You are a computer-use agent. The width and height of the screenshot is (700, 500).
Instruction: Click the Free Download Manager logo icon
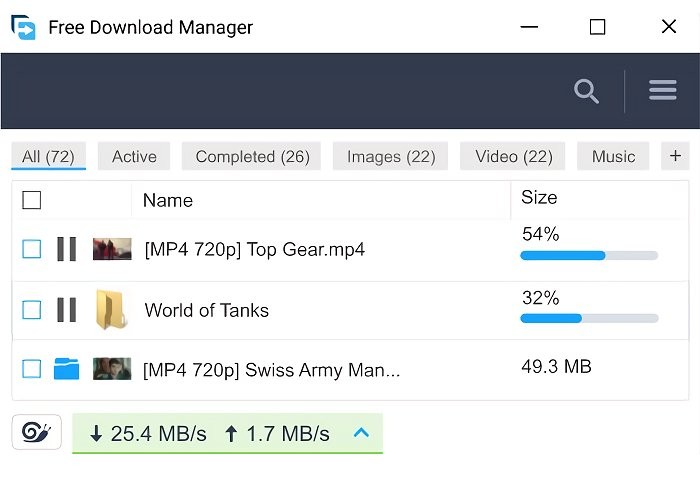click(x=23, y=27)
